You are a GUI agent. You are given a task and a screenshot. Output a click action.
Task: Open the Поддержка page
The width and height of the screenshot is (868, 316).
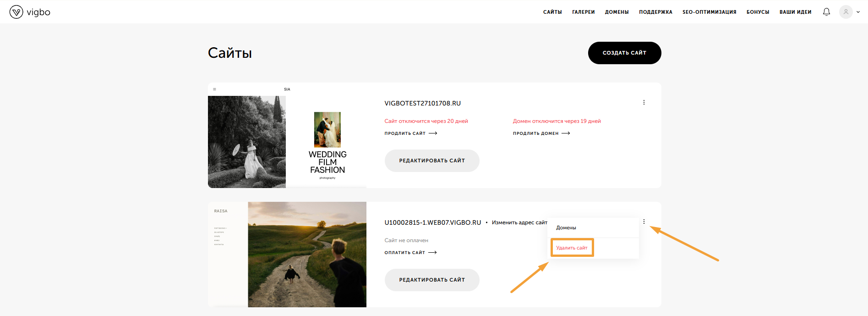pyautogui.click(x=655, y=12)
